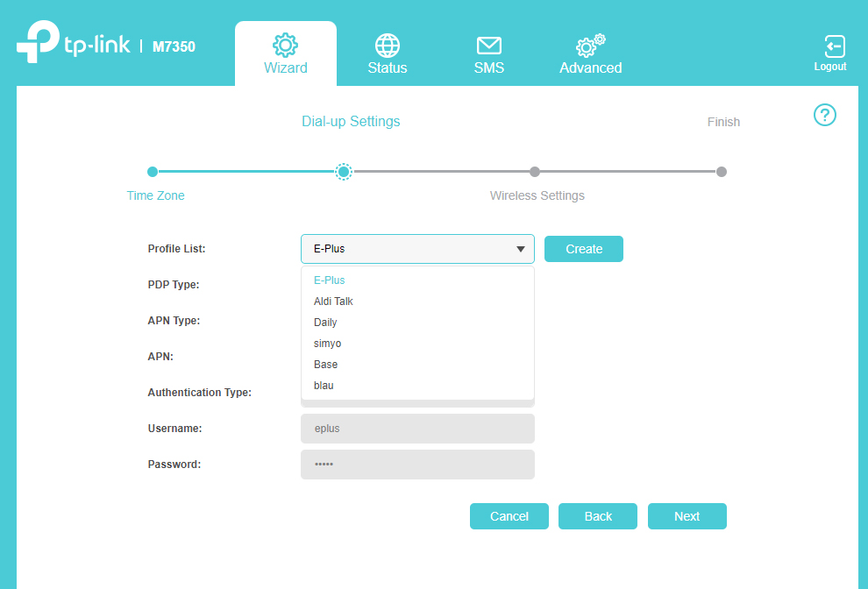This screenshot has height=589, width=868.
Task: Go back with the Back button
Action: pyautogui.click(x=598, y=516)
